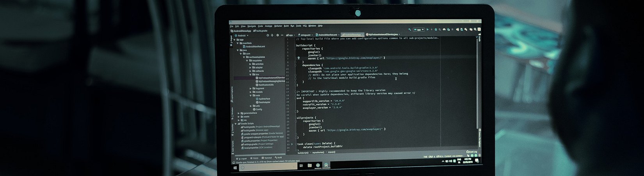Click the Windows taskbar search box
The width and height of the screenshot is (644, 176).
point(268,167)
